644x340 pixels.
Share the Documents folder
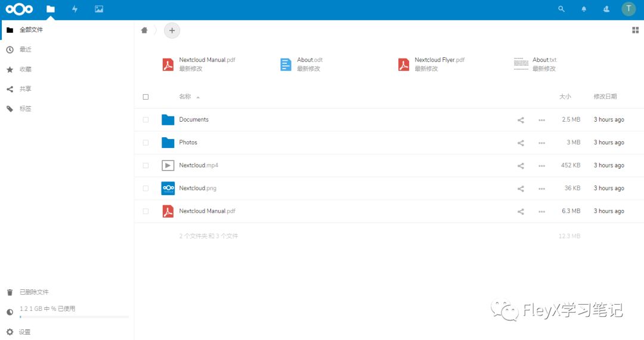(x=521, y=120)
